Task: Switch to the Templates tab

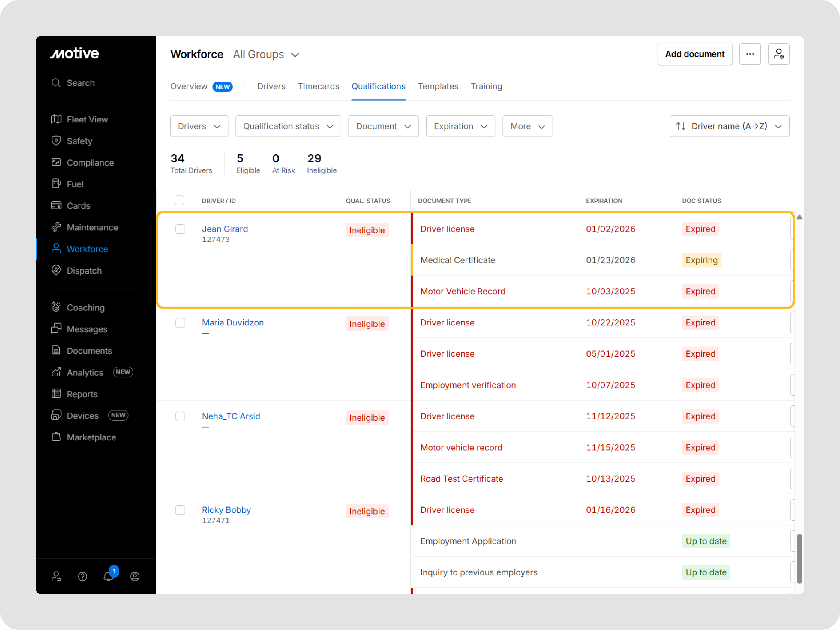Action: click(x=438, y=87)
